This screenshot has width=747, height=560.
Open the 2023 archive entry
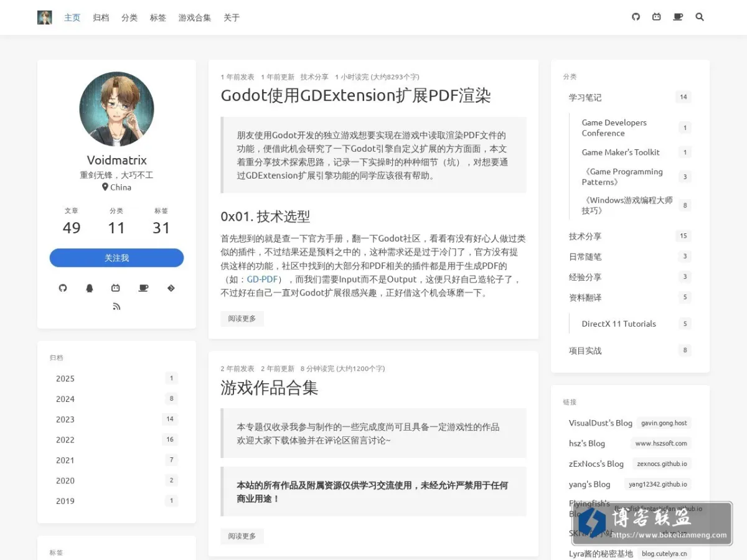(116, 419)
